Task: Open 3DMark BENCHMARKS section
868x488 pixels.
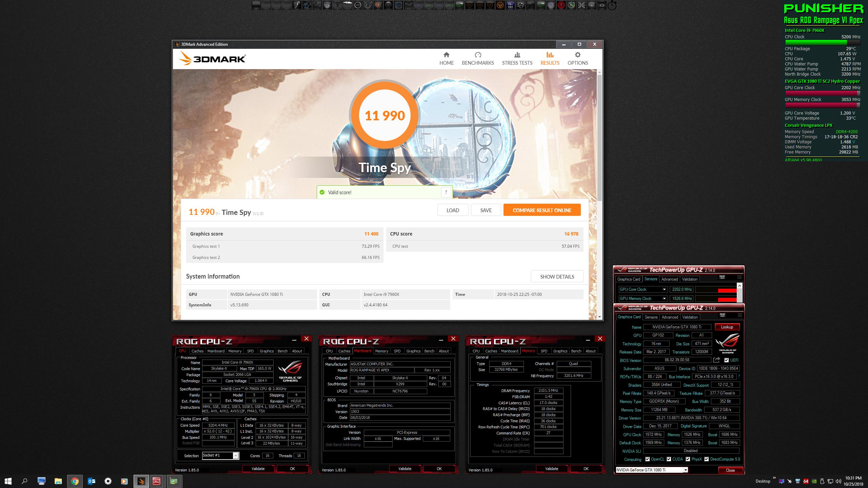Action: (478, 59)
